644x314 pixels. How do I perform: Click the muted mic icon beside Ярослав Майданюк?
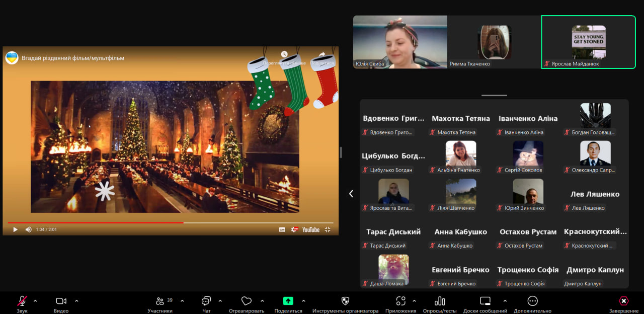pyautogui.click(x=547, y=64)
